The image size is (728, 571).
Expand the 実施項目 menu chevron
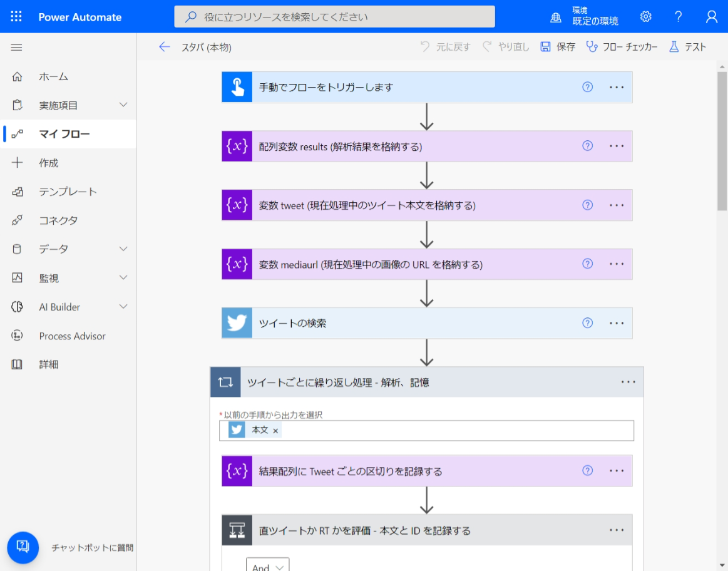click(x=123, y=105)
